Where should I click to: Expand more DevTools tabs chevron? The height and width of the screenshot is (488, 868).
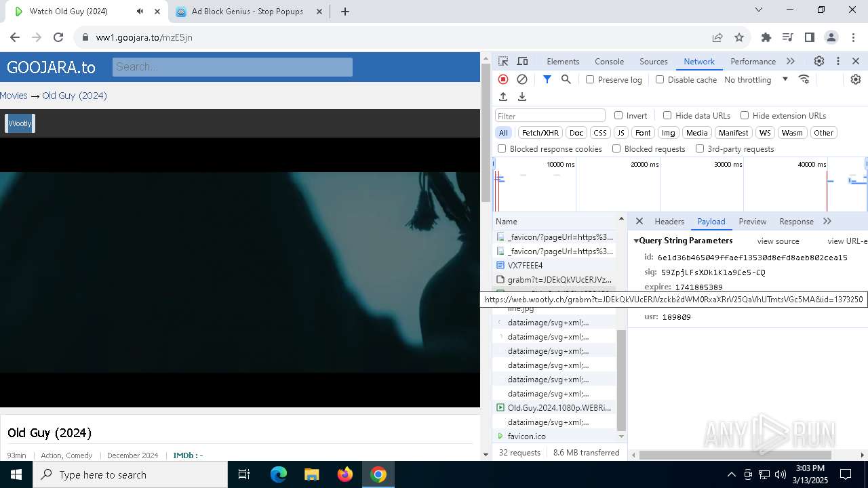click(x=791, y=61)
